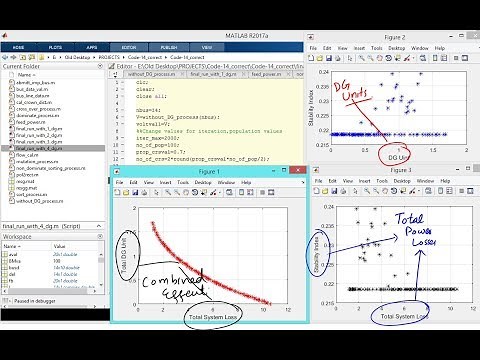This screenshot has height=360, width=480.
Task: Choose Data Cursor tool in Figure 1
Action: (x=204, y=192)
